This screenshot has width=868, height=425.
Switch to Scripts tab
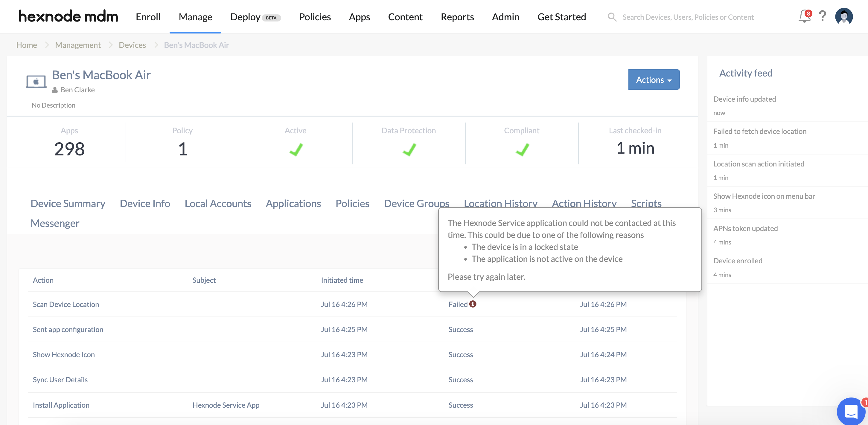(x=646, y=203)
